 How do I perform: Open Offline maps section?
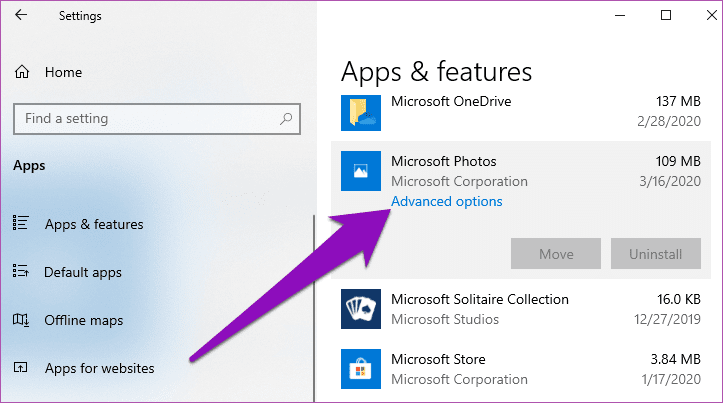(84, 320)
